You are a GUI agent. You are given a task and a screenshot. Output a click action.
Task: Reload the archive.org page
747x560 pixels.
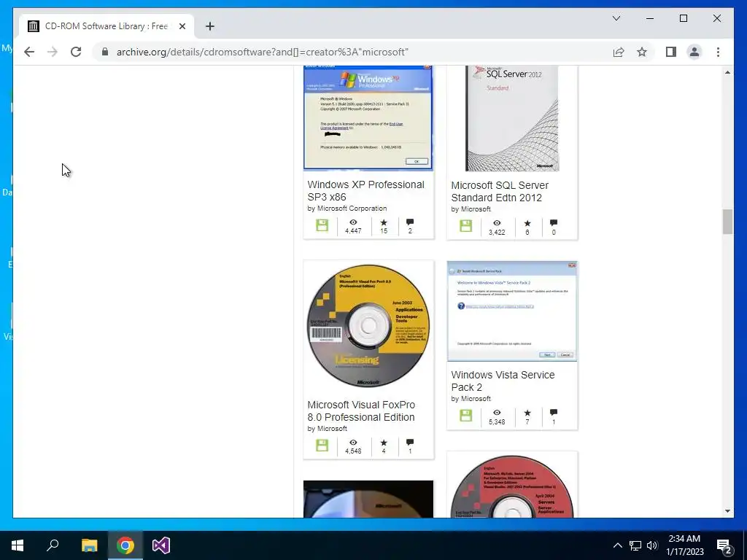tap(76, 52)
